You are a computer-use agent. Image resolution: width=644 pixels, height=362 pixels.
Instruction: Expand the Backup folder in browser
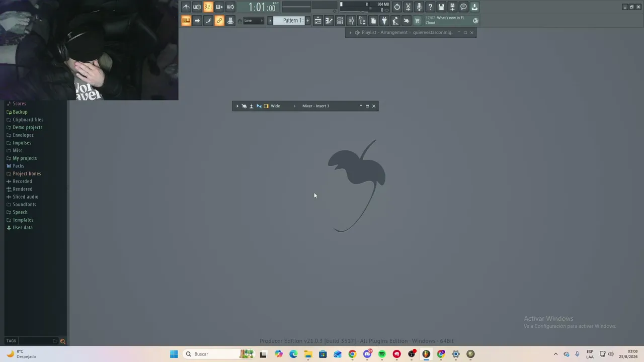tap(20, 112)
